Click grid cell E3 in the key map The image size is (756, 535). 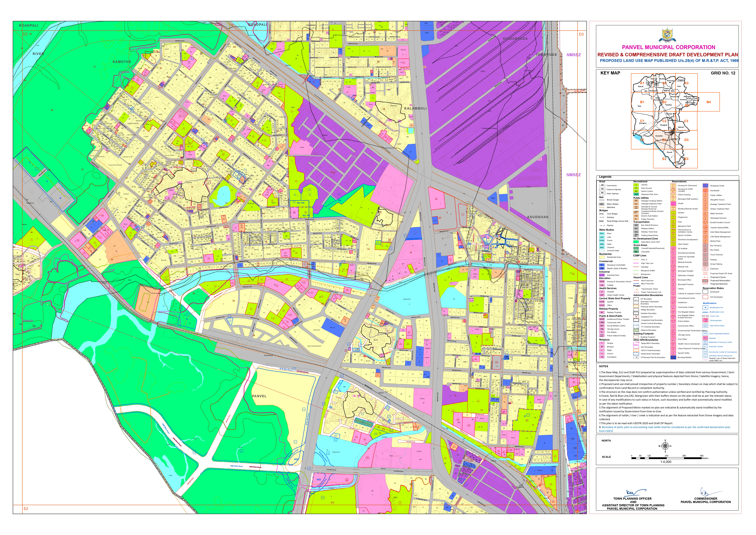click(x=687, y=159)
